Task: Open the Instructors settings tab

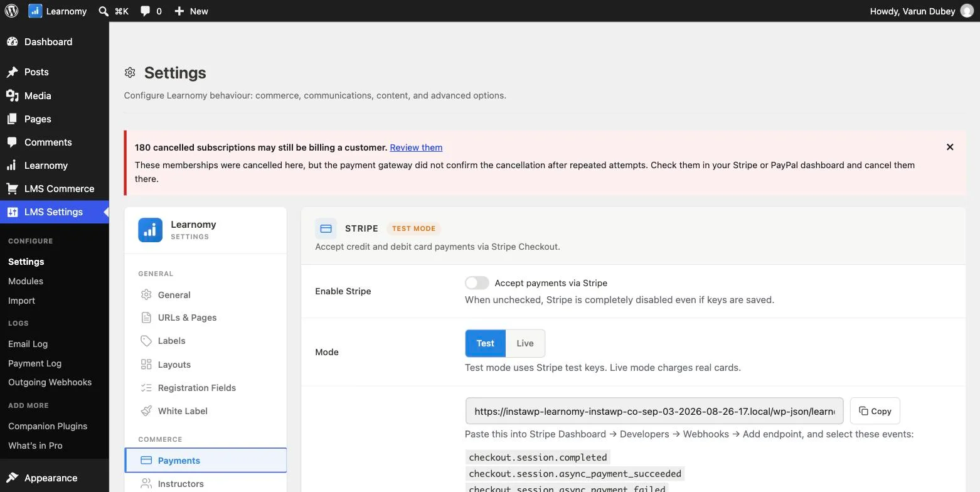Action: point(205,483)
